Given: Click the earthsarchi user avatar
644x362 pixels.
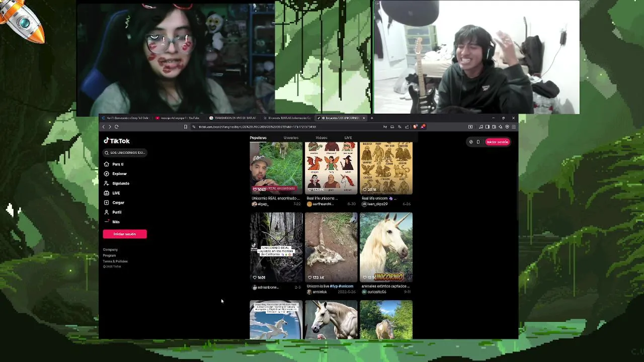Looking at the screenshot, I should [x=309, y=204].
